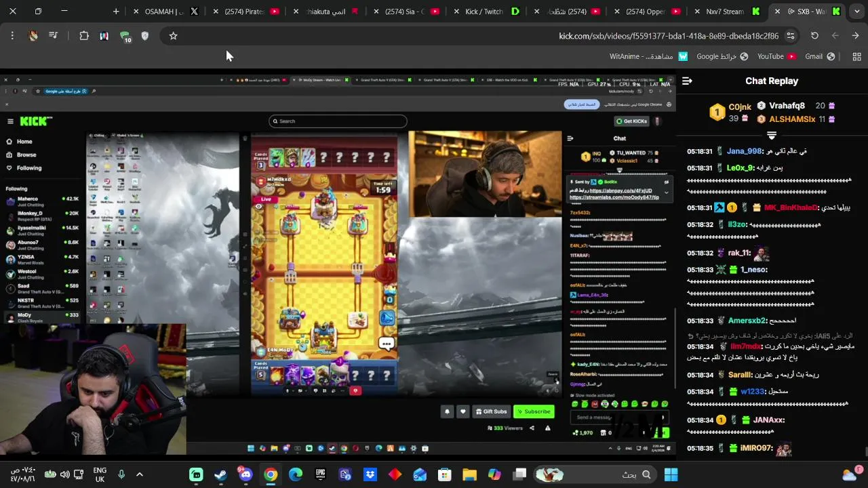Open the media control icon in toolbar
Image resolution: width=868 pixels, height=488 pixels.
pos(54,36)
